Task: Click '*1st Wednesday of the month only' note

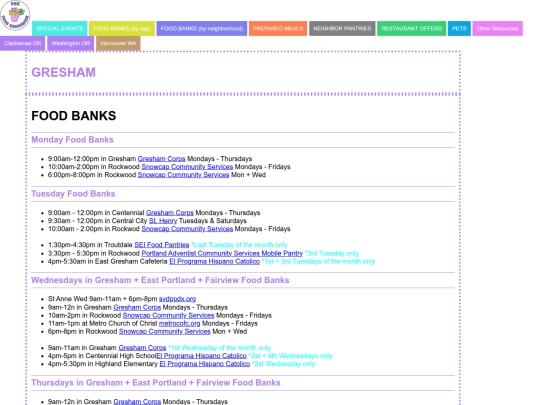Action: coord(219,348)
